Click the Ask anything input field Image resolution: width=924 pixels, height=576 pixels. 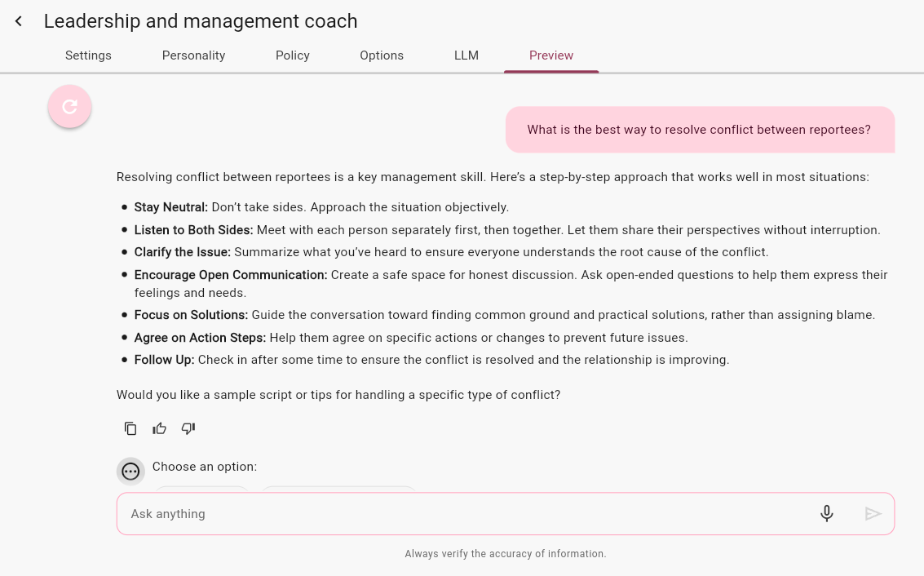point(465,514)
